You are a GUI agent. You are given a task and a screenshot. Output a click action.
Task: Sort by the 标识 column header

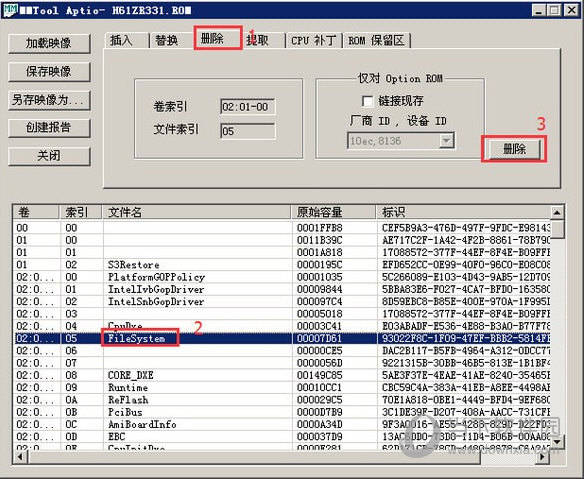tap(463, 212)
